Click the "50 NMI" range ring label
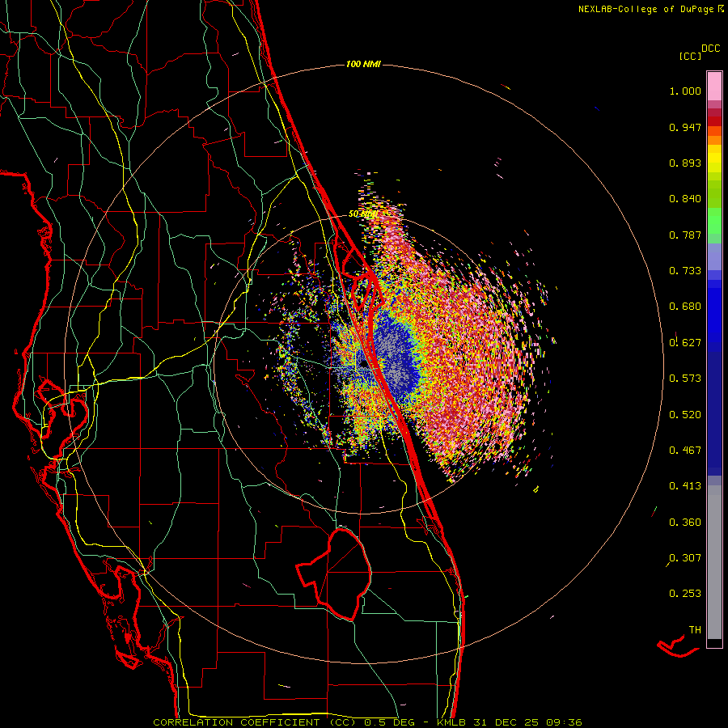 (x=362, y=214)
